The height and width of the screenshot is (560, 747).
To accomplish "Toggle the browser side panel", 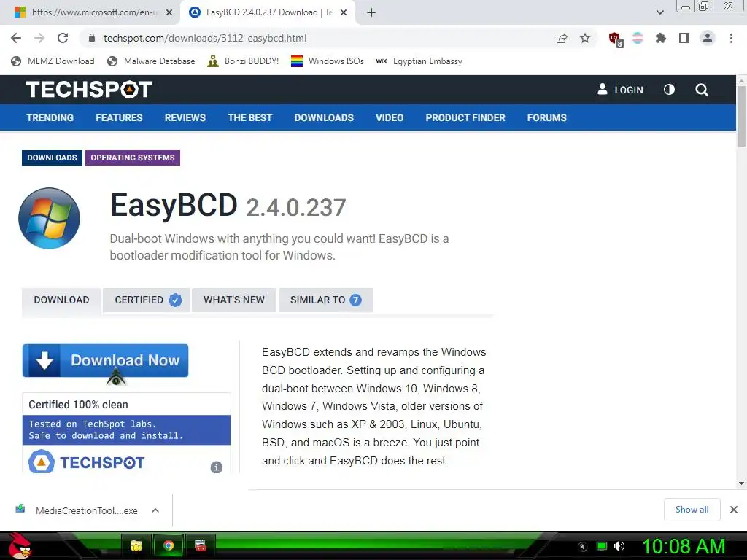I will pos(684,38).
